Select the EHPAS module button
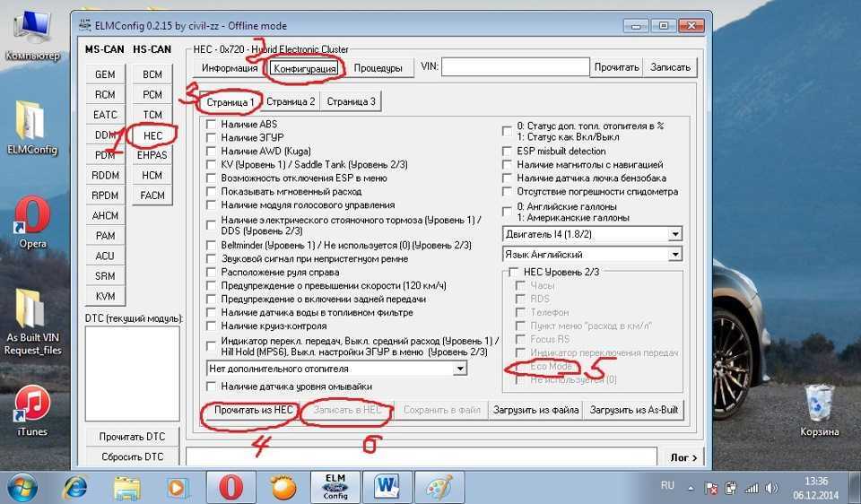Viewport: 861px width, 504px height. pyautogui.click(x=152, y=155)
